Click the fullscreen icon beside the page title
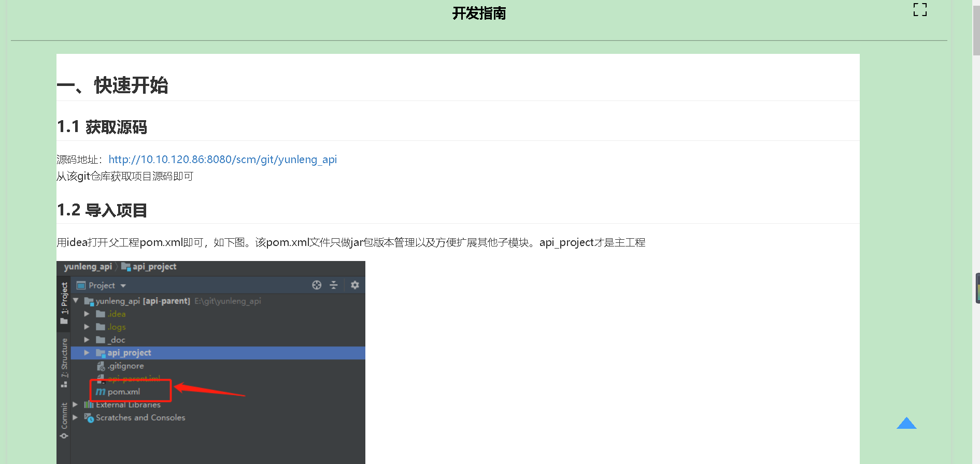Viewport: 980px width, 464px height. [920, 9]
